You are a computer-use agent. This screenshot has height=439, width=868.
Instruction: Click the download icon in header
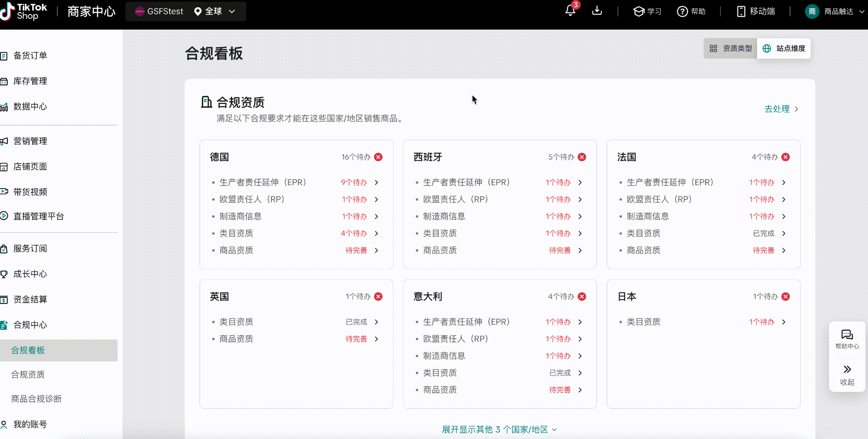[x=597, y=11]
